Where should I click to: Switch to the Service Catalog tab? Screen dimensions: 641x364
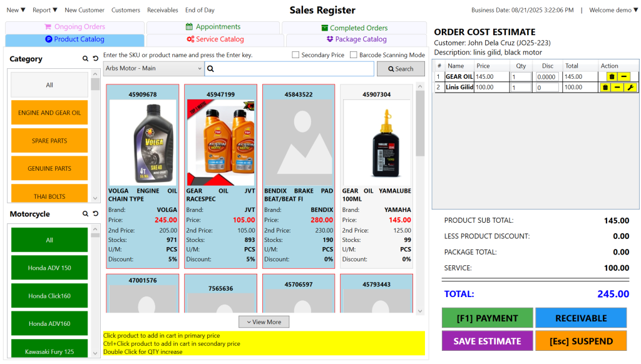pyautogui.click(x=215, y=39)
